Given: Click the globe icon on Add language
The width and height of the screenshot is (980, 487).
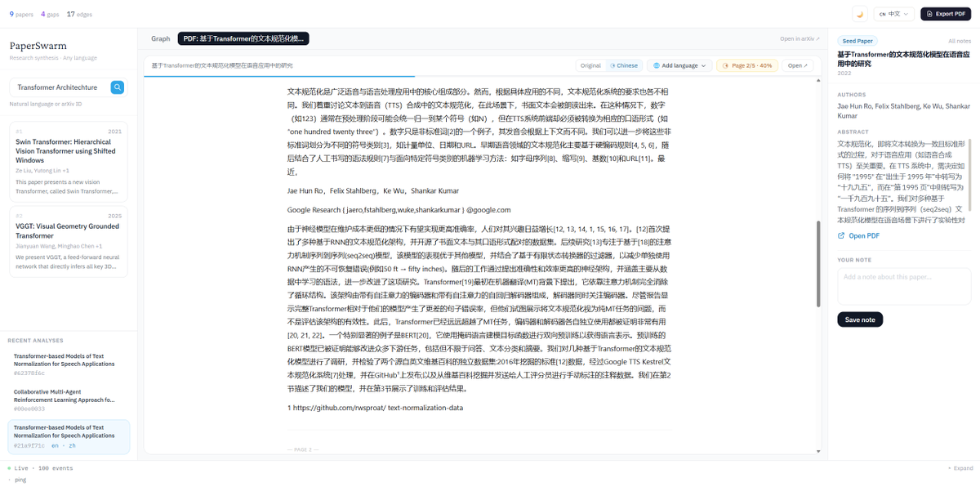Looking at the screenshot, I should (655, 65).
